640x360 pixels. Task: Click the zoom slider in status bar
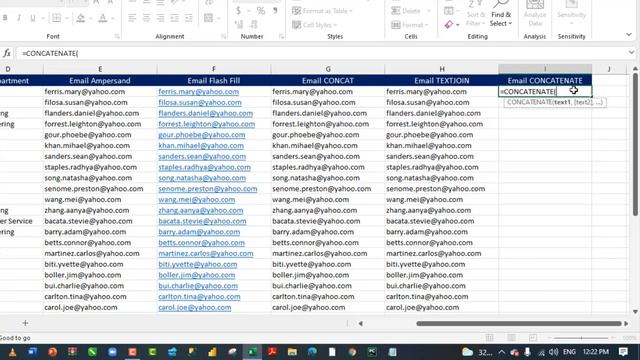click(581, 338)
